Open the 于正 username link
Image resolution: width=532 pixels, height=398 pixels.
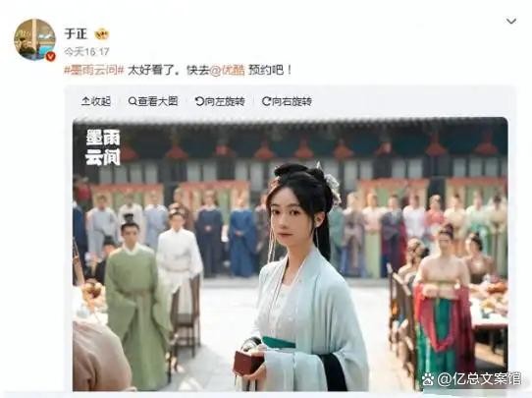(76, 34)
